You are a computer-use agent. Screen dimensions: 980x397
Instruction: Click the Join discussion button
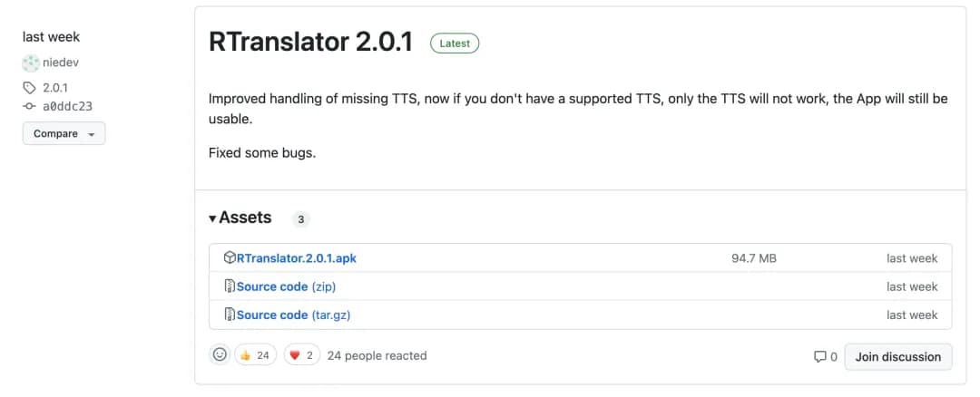897,356
